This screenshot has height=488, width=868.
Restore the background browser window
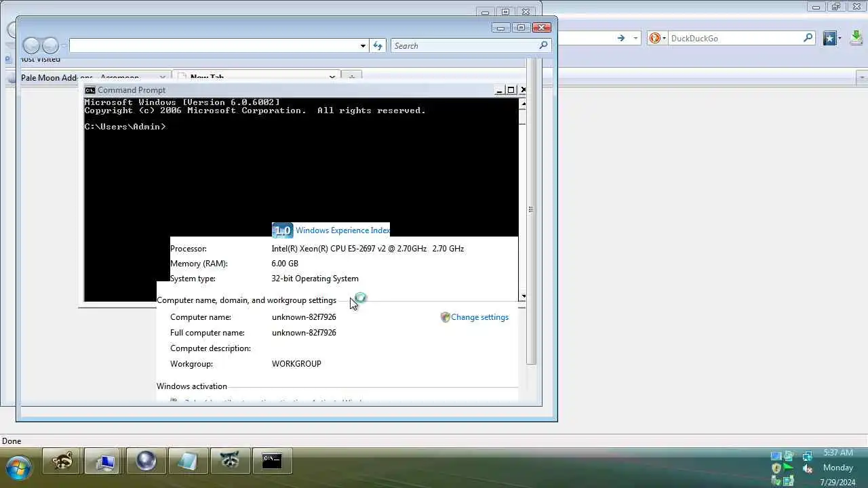836,7
